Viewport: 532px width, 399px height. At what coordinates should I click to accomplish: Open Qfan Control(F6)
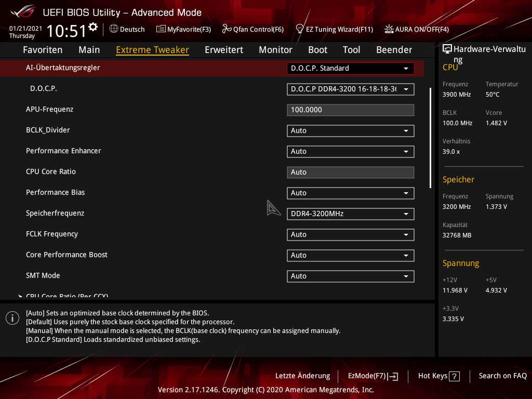(x=253, y=29)
